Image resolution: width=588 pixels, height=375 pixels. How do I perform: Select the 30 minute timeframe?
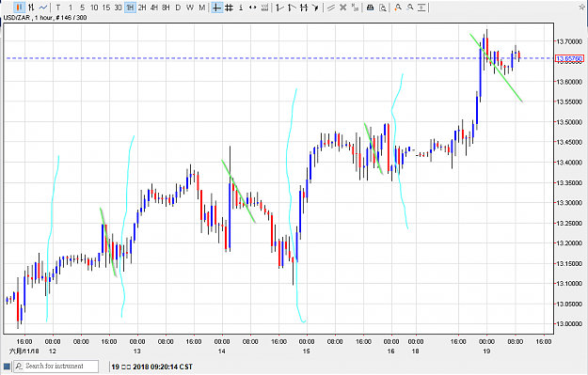click(x=119, y=8)
